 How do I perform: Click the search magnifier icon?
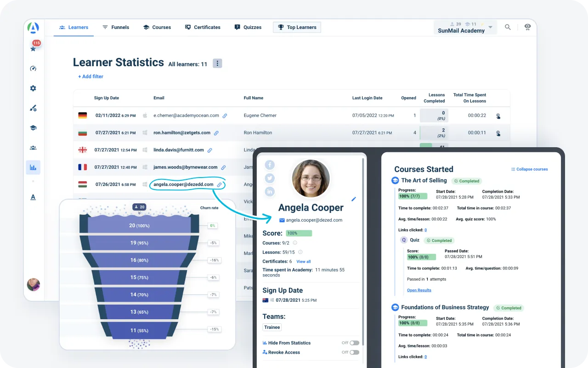[508, 27]
